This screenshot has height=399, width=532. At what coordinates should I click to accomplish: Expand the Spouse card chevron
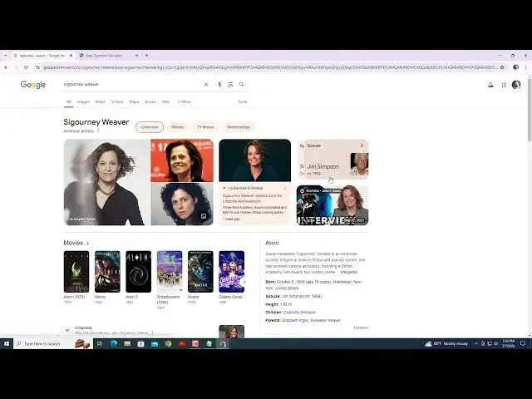(362, 145)
